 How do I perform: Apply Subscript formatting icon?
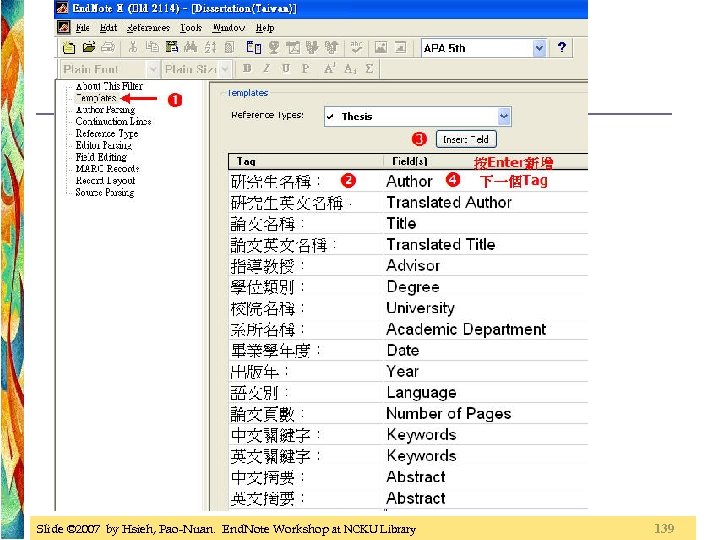coord(349,69)
